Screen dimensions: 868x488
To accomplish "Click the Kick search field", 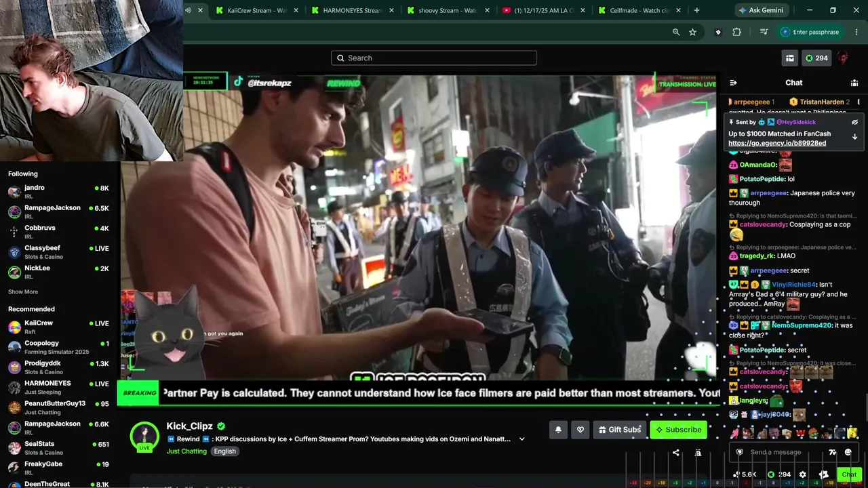I will pyautogui.click(x=434, y=58).
